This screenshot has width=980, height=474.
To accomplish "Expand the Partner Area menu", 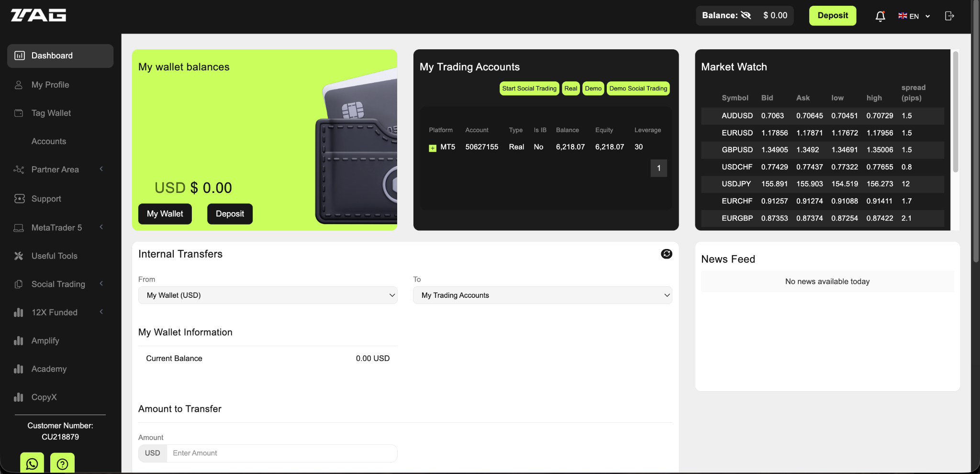I will (x=55, y=169).
